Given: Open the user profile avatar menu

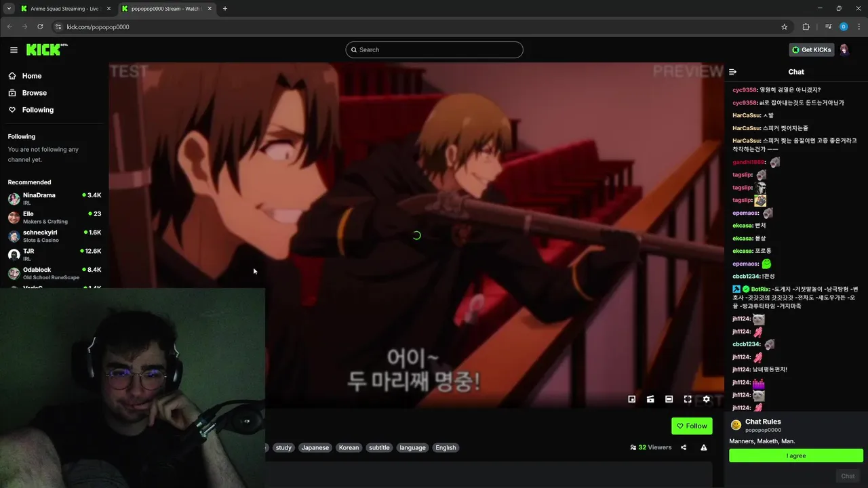Looking at the screenshot, I should (x=845, y=49).
